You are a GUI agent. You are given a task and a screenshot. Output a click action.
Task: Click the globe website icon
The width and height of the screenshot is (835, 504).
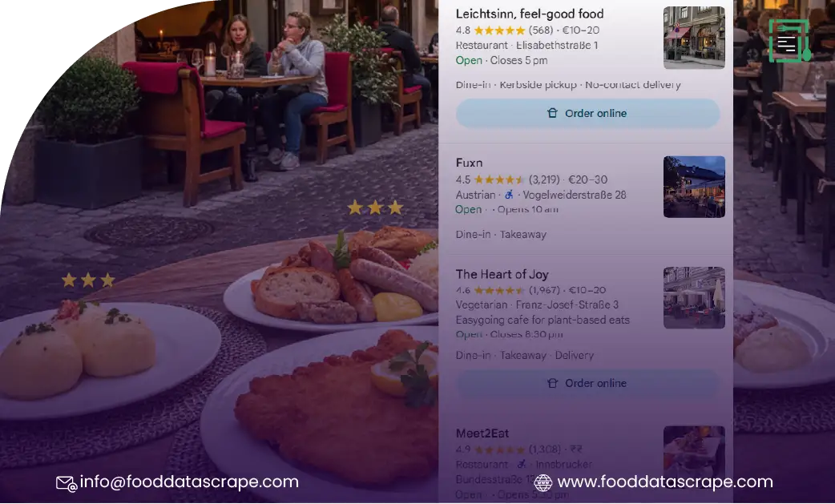(x=543, y=482)
